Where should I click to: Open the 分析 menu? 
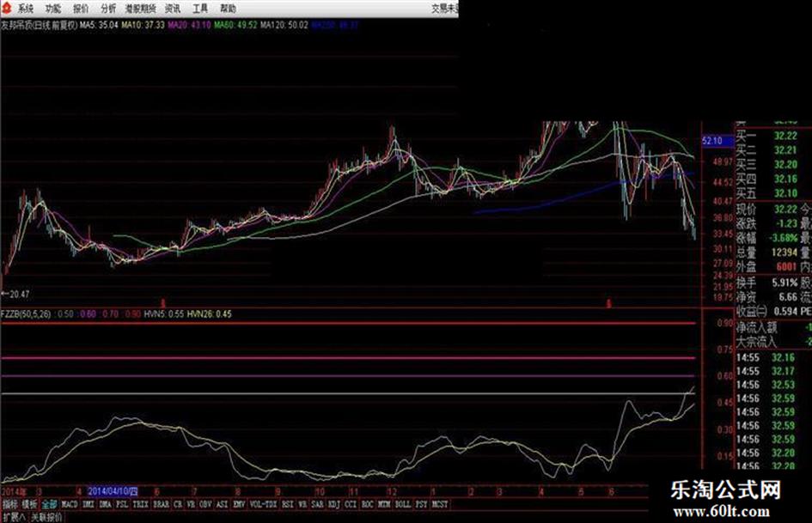pos(108,9)
